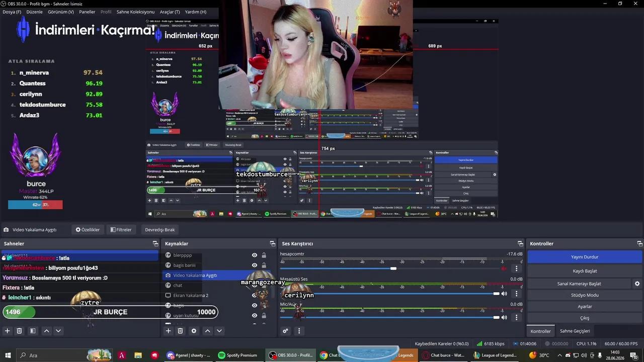Show hidden icons in the system tray
Image resolution: width=644 pixels, height=362 pixels.
559,355
